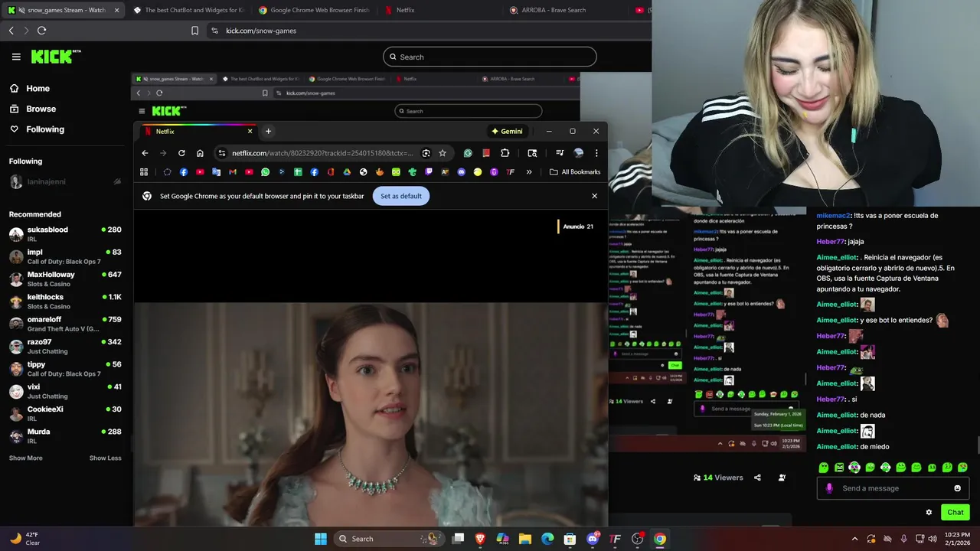Screen dimensions: 980x551
Task: Click the green Chat send button
Action: (955, 513)
